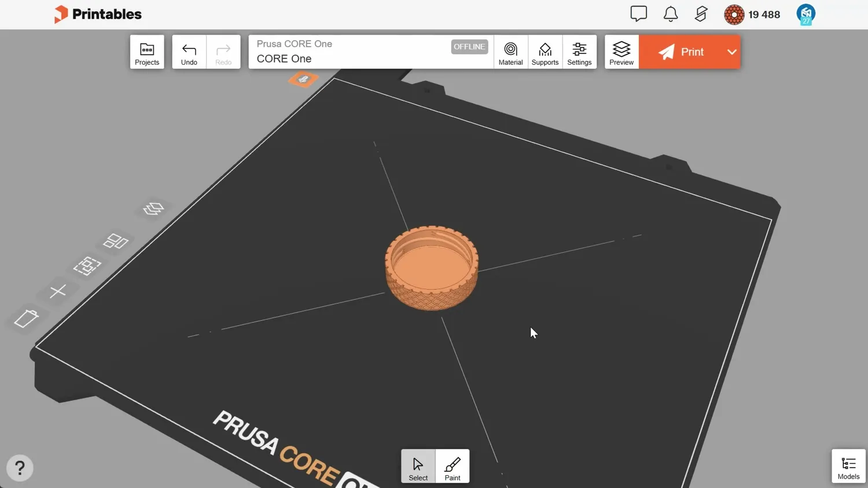Click the orange icon at the bed corner
This screenshot has height=488, width=868.
point(303,79)
